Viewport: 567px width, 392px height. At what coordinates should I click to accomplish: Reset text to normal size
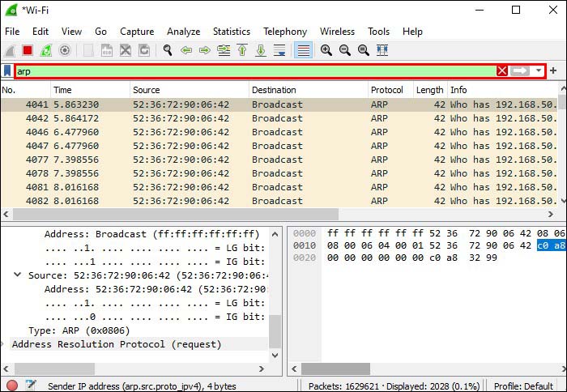tap(364, 50)
